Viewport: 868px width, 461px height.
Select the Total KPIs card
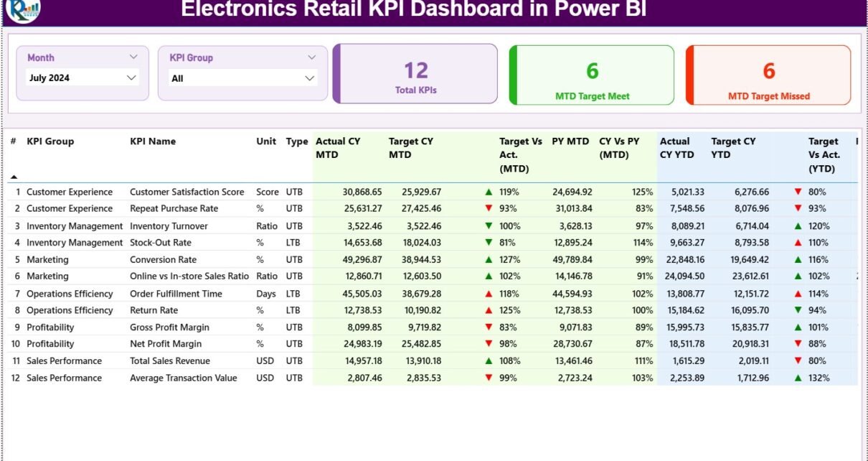(x=415, y=75)
